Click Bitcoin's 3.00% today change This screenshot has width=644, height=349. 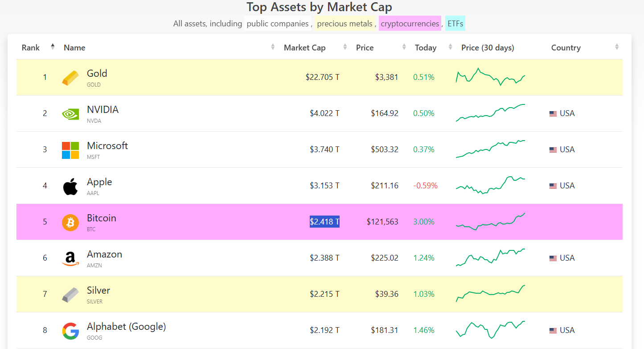point(424,222)
